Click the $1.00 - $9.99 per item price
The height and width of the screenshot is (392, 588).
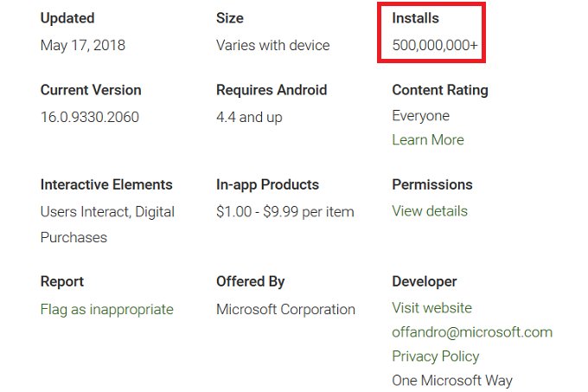pos(284,211)
